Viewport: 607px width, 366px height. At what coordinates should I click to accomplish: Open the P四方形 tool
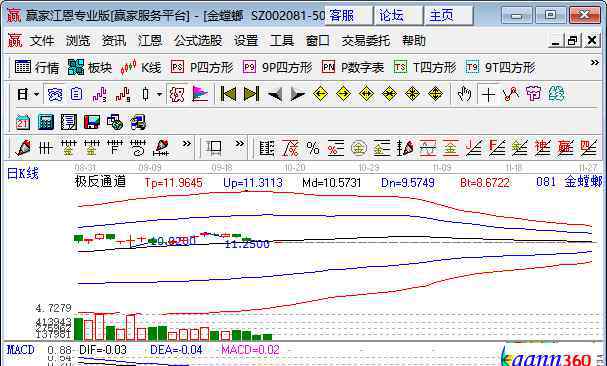tap(202, 67)
